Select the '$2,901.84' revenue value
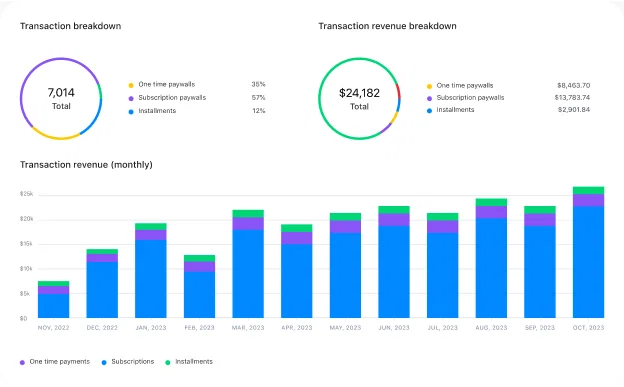Image resolution: width=624 pixels, height=387 pixels. point(573,109)
